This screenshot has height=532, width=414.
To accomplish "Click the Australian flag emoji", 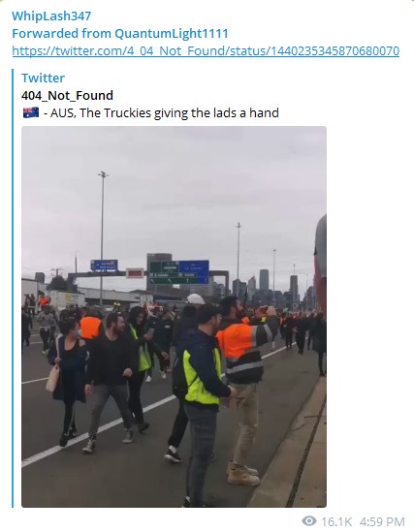I will coord(31,112).
